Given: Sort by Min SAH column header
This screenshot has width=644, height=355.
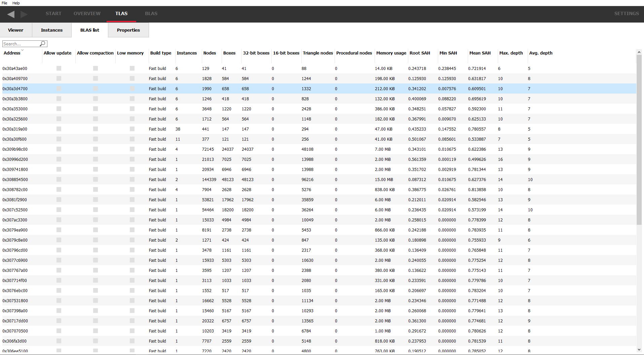Looking at the screenshot, I should 448,53.
